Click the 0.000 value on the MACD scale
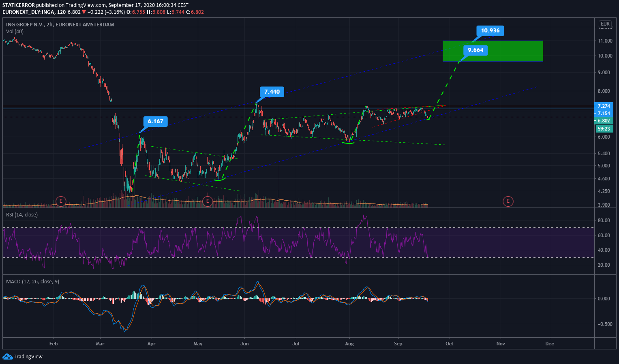The image size is (619, 364). pyautogui.click(x=604, y=299)
